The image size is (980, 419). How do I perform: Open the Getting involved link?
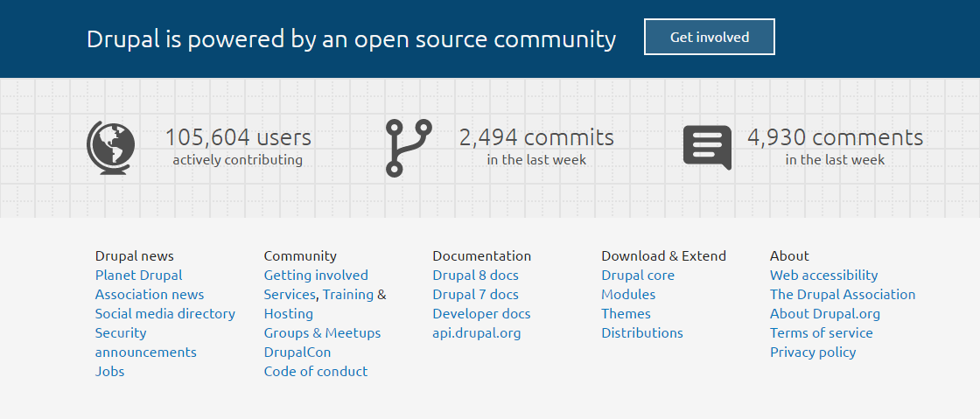click(316, 276)
